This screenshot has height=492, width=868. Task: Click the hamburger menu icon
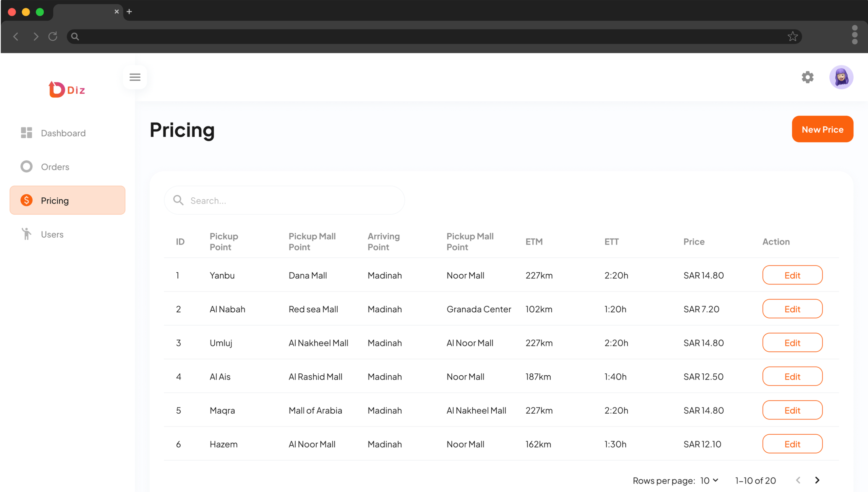pos(135,77)
